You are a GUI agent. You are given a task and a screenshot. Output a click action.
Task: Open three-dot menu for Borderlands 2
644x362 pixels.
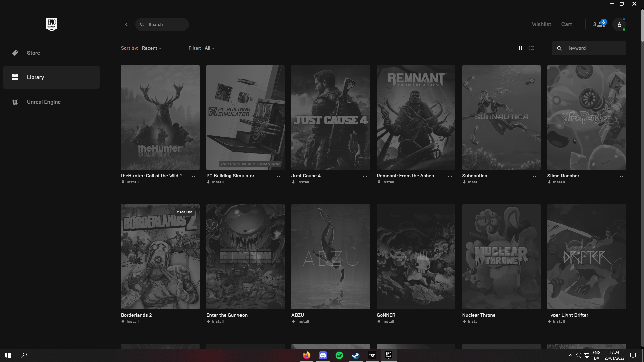coord(194,316)
